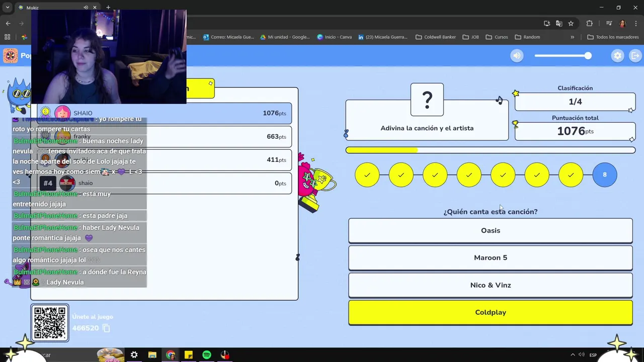
Task: Open Spotify from the taskbar
Action: [207, 355]
